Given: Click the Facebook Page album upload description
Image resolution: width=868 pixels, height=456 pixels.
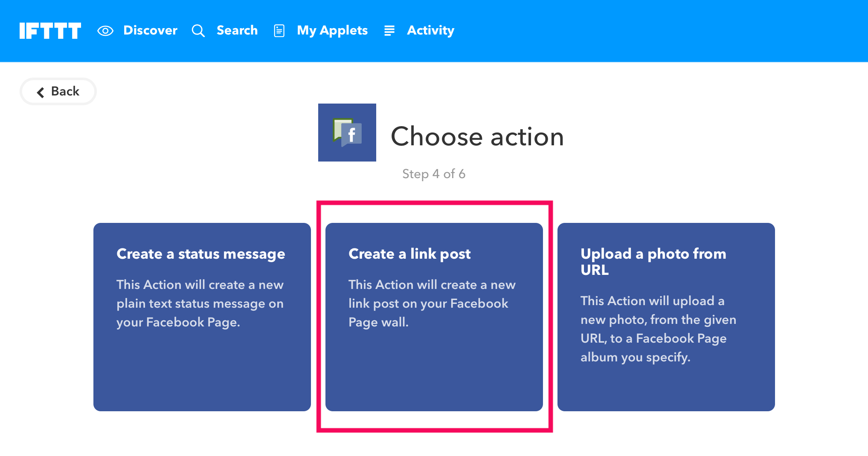Looking at the screenshot, I should (x=658, y=329).
